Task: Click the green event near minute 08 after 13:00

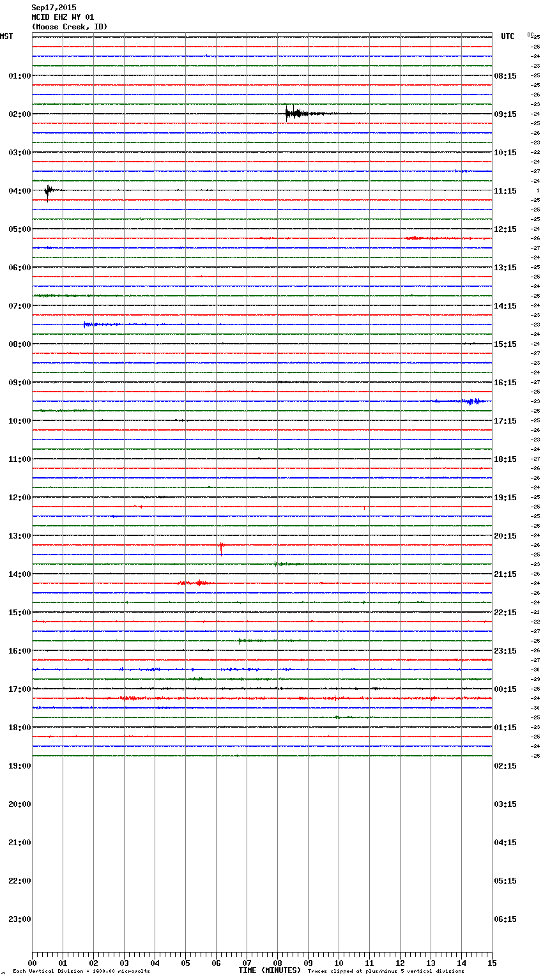Action: click(x=277, y=563)
